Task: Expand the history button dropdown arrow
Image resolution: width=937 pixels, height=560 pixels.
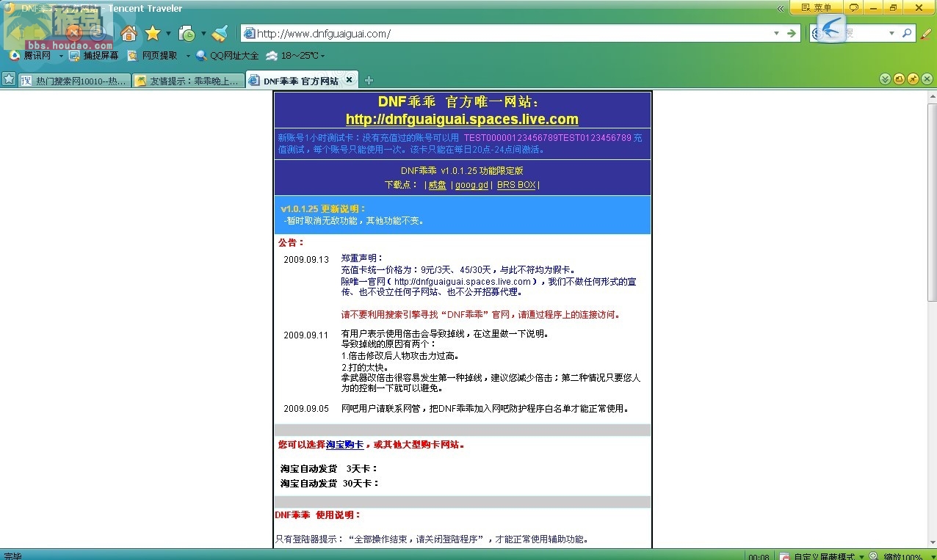Action: [203, 33]
